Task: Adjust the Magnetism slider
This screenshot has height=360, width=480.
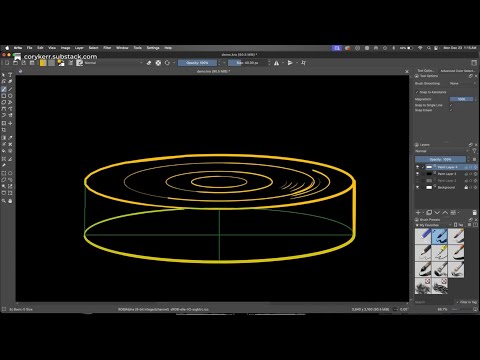Action: coord(461,99)
